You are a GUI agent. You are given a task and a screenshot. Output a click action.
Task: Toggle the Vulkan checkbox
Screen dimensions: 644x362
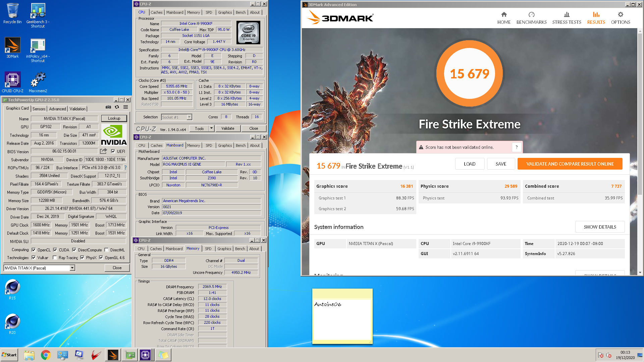tap(34, 257)
